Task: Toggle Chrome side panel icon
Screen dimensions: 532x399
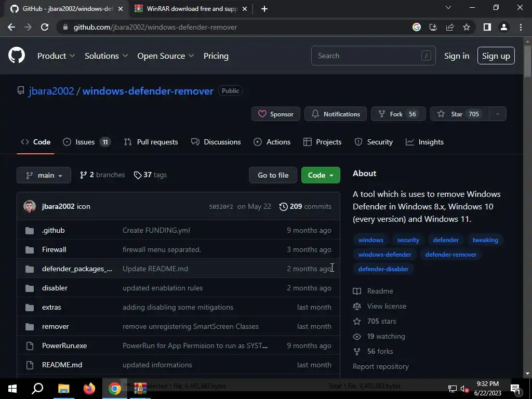Action: (487, 27)
